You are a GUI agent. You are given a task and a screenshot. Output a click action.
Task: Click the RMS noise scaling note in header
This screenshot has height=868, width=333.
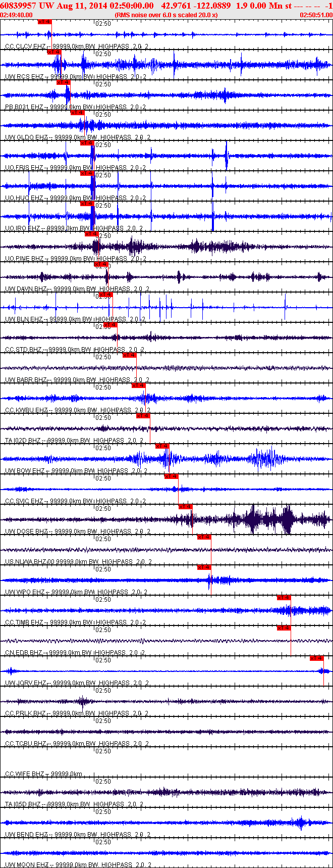pos(166,15)
